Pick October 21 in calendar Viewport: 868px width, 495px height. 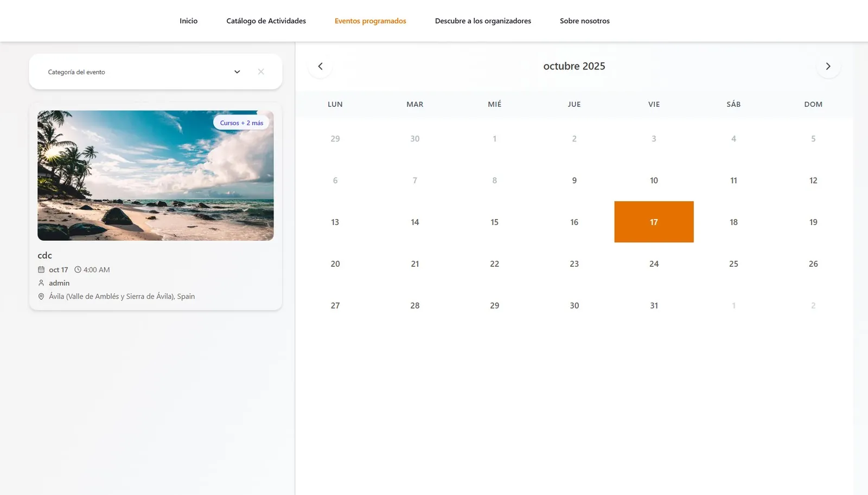tap(415, 264)
